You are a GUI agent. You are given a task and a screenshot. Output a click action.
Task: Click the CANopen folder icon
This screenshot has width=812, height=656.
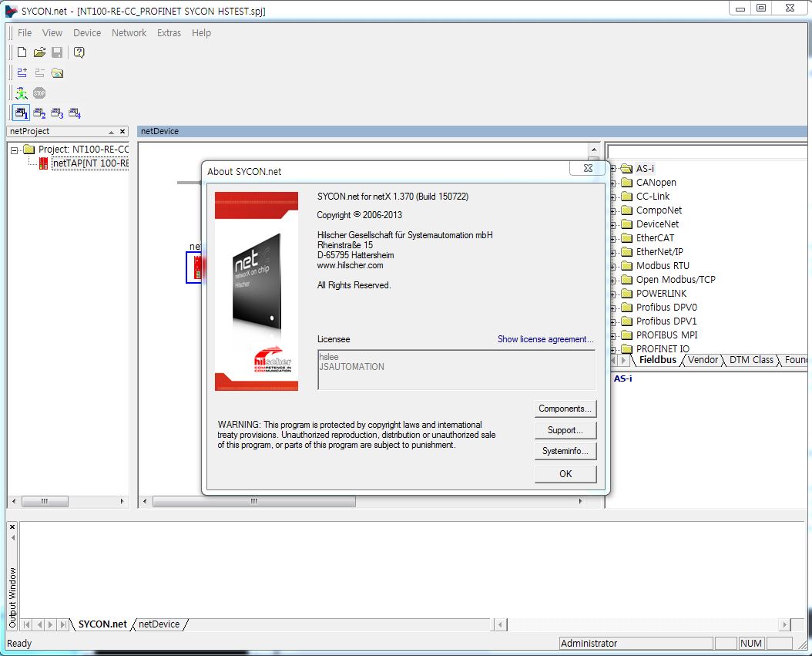pyautogui.click(x=626, y=183)
